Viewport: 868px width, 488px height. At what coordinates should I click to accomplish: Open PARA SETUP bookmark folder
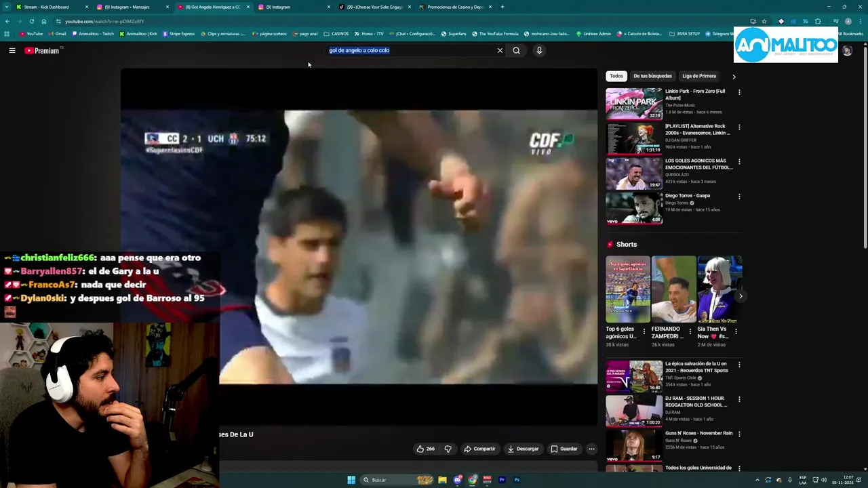tap(684, 34)
